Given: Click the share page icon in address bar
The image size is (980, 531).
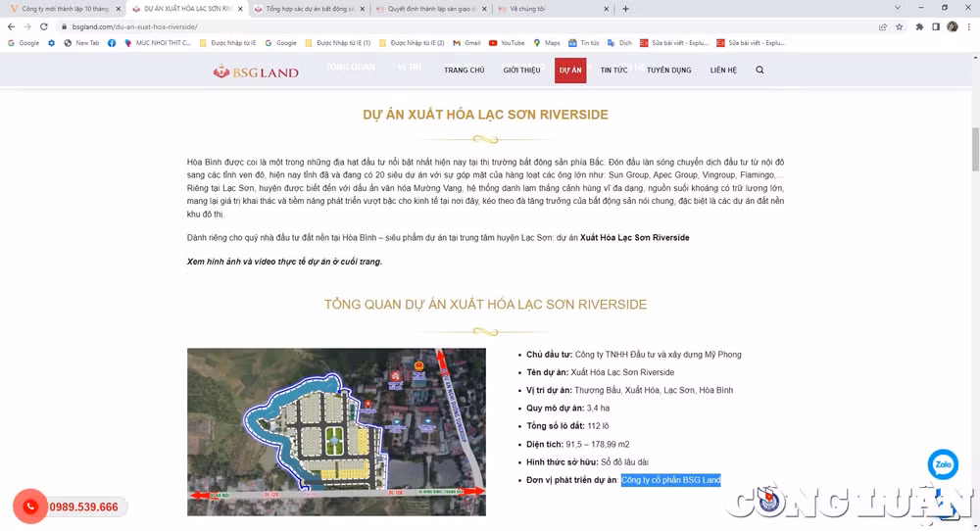Looking at the screenshot, I should coord(883,26).
